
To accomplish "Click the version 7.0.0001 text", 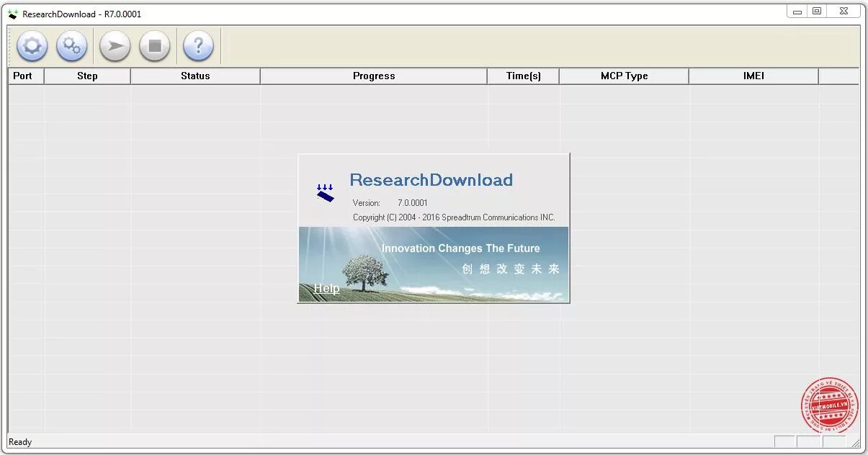I will click(413, 203).
